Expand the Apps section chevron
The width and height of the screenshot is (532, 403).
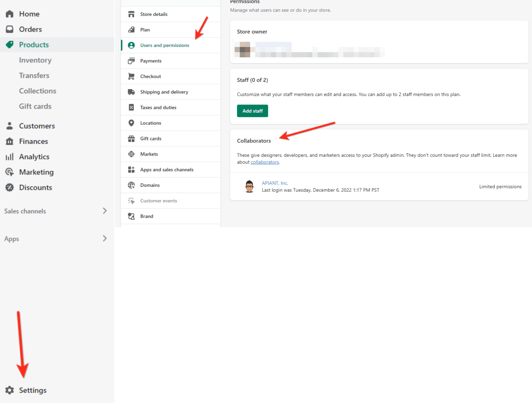[x=104, y=239]
